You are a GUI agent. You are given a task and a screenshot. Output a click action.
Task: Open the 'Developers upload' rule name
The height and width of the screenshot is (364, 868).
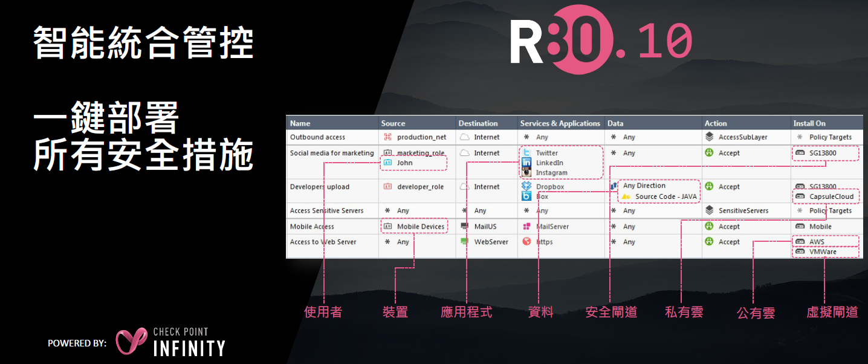(320, 187)
